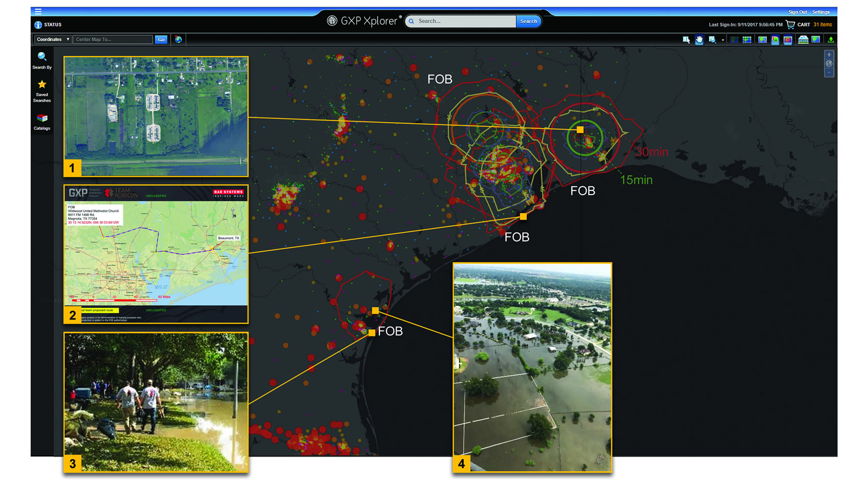868x488 pixels.
Task: Activate the zoom magnifier tool
Action: click(x=712, y=39)
